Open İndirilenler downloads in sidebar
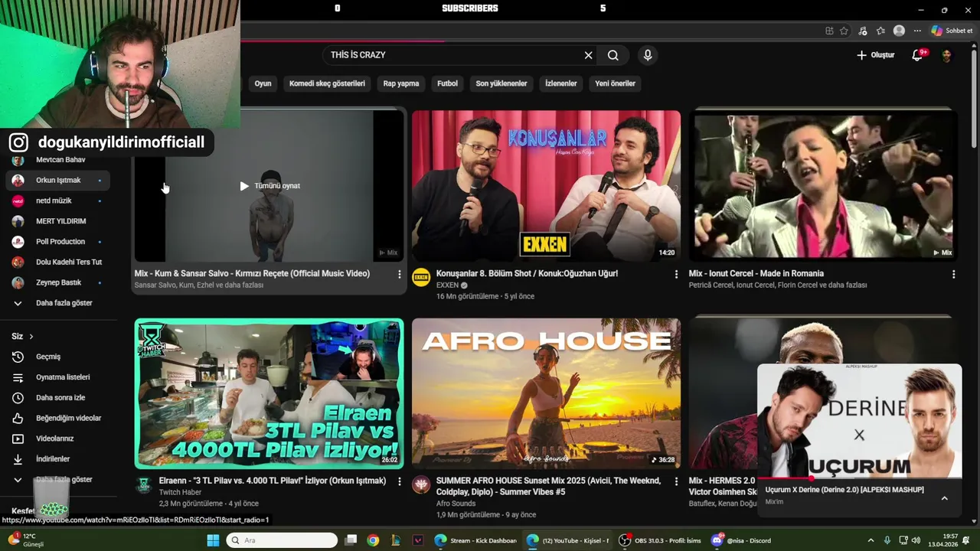The height and width of the screenshot is (551, 980). [58, 459]
